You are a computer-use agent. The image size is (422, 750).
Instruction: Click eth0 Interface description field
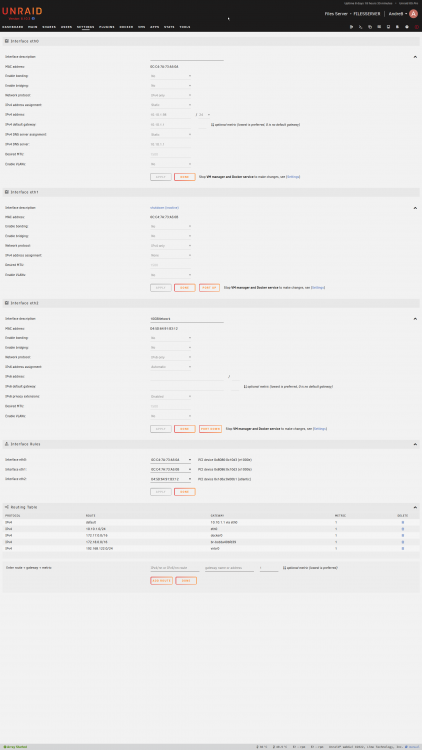[x=187, y=57]
